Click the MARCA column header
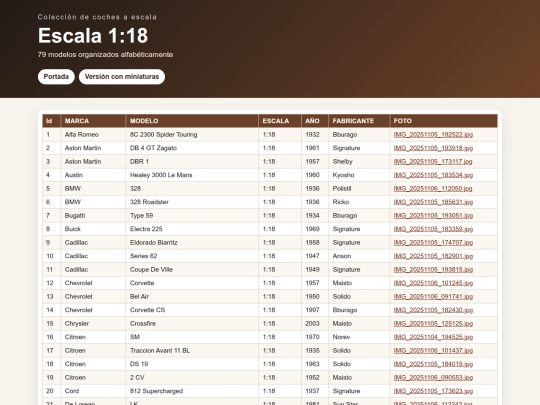The image size is (540, 405). [x=93, y=121]
